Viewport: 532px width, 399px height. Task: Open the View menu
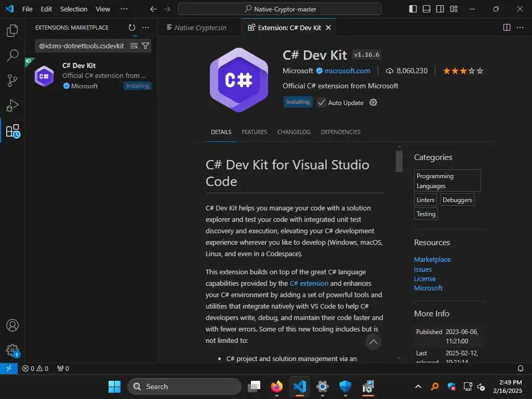102,9
